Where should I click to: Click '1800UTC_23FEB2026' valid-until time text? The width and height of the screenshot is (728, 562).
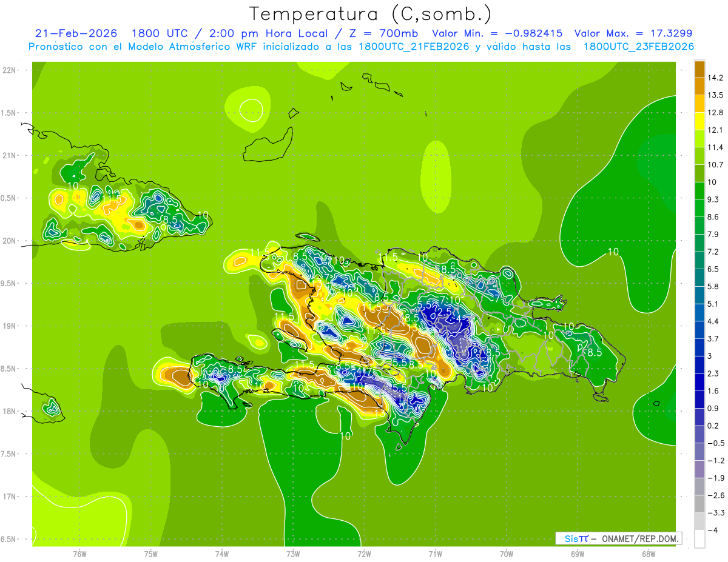pos(639,47)
